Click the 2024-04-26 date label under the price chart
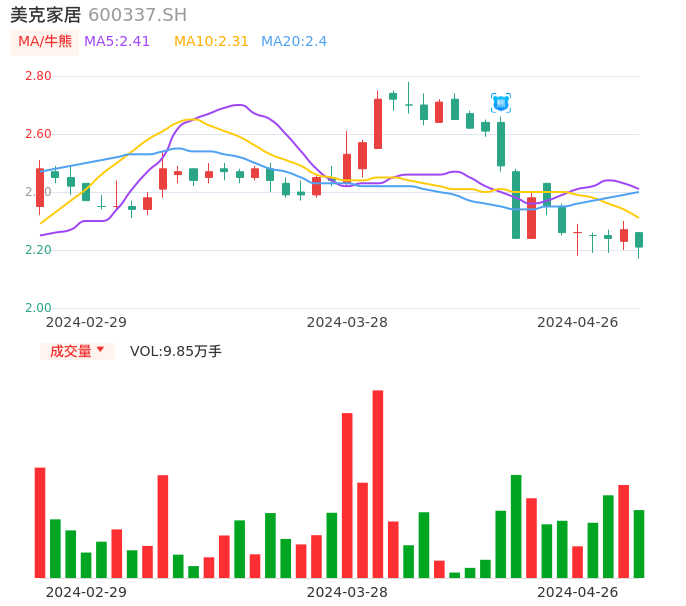 click(578, 322)
